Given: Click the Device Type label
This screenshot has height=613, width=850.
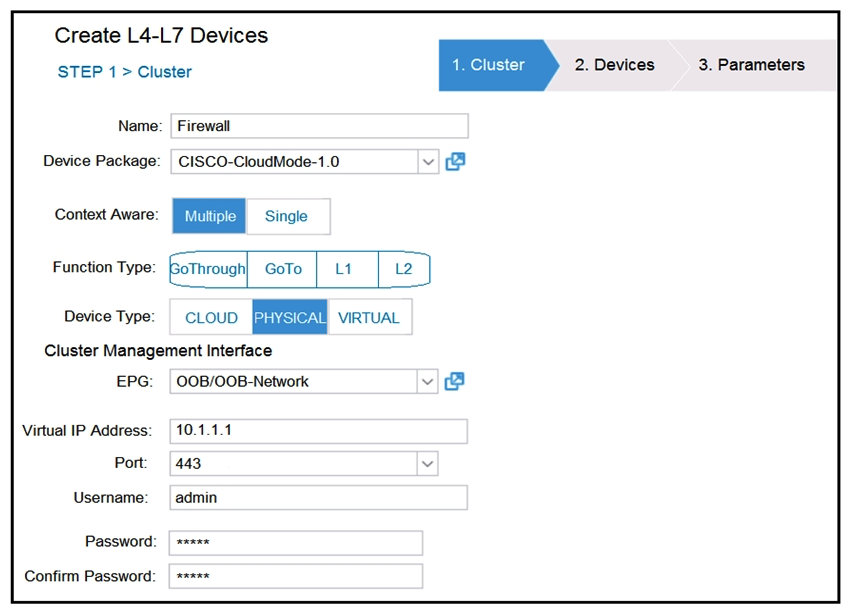Looking at the screenshot, I should [x=110, y=316].
